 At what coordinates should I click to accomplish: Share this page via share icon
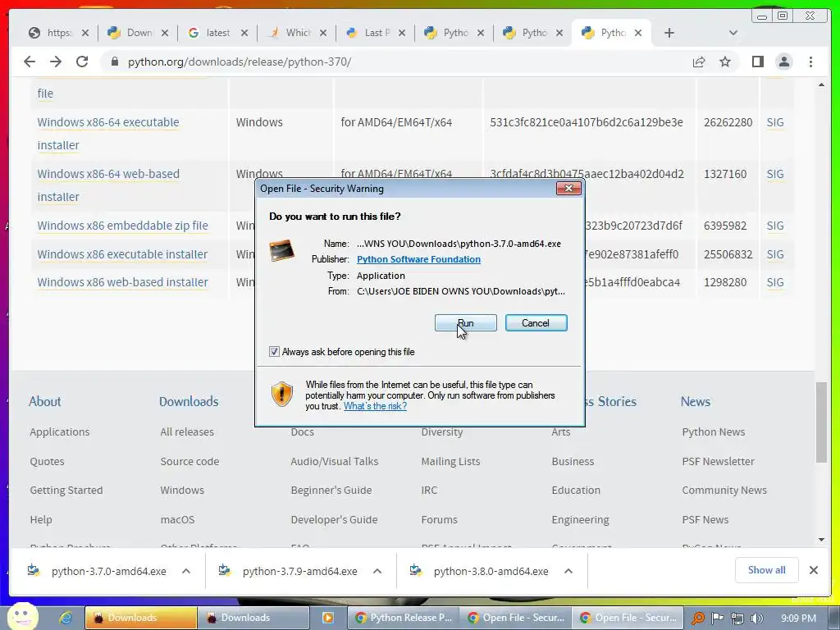point(699,62)
